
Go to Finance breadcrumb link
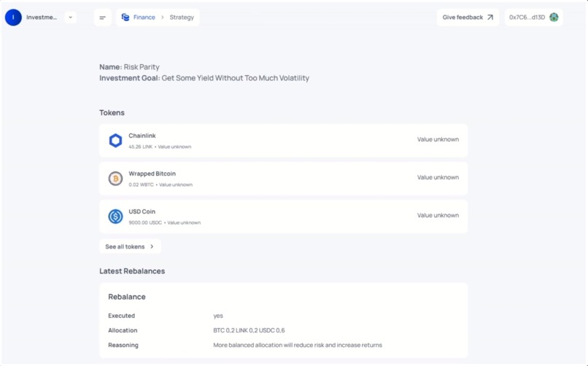pos(144,17)
